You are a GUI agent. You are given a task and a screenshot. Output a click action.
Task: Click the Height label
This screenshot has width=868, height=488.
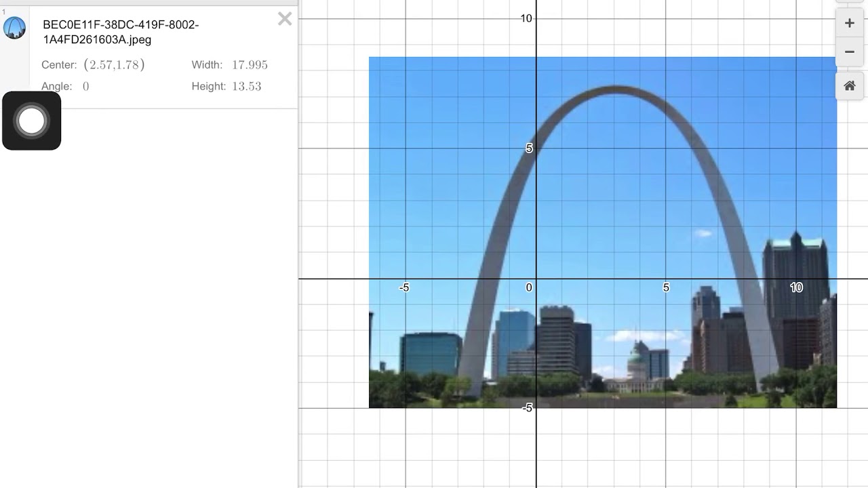(x=208, y=87)
